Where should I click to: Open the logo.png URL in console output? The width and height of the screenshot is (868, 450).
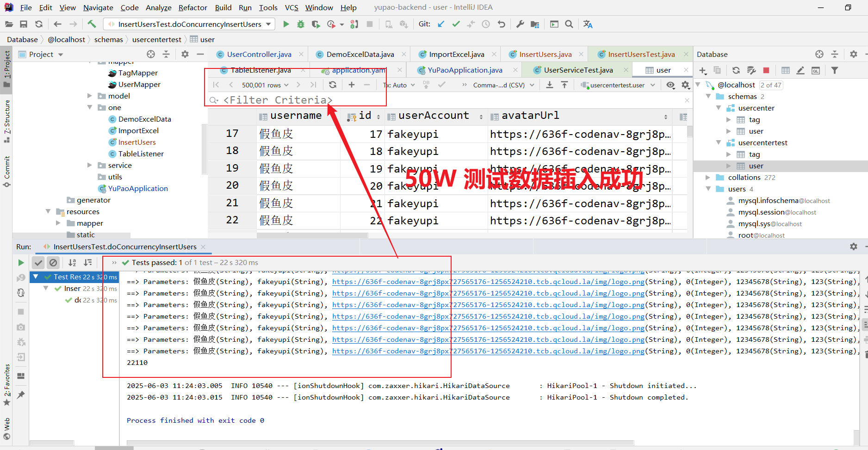point(488,282)
